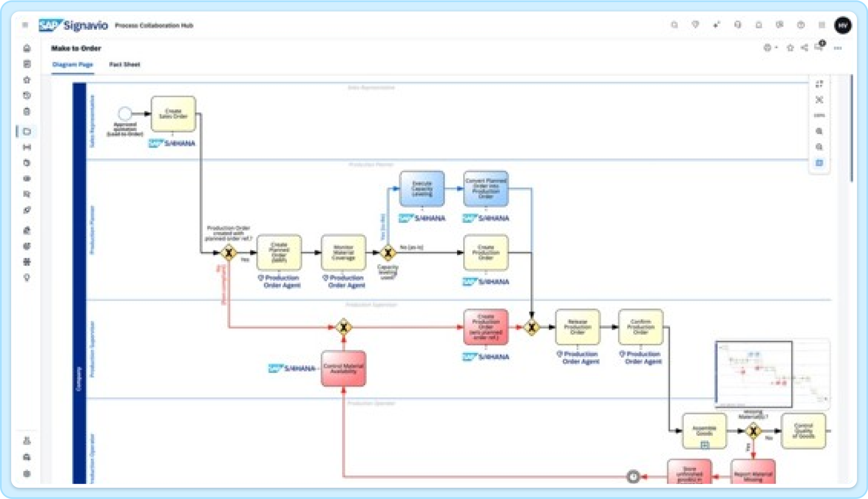Click the eye icon in left sidebar

pyautogui.click(x=27, y=179)
